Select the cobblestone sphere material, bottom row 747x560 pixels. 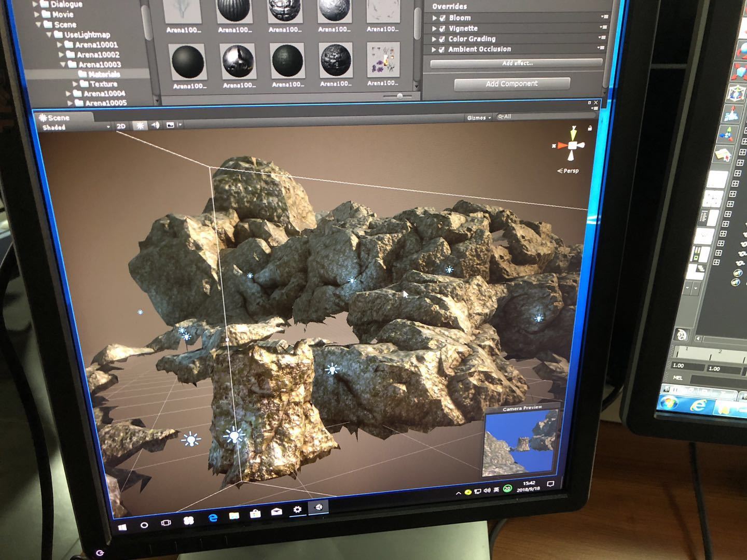tap(336, 60)
